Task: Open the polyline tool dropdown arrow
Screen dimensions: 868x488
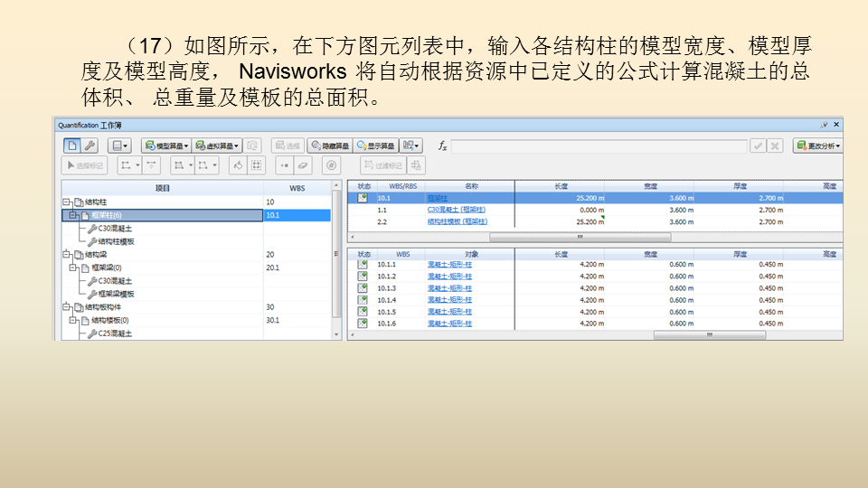Action: (x=137, y=164)
